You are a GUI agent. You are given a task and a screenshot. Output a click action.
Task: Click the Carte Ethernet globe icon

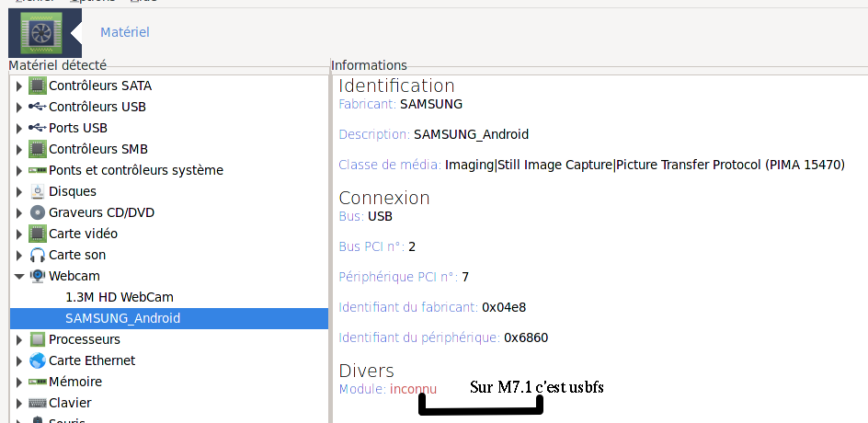pyautogui.click(x=38, y=360)
